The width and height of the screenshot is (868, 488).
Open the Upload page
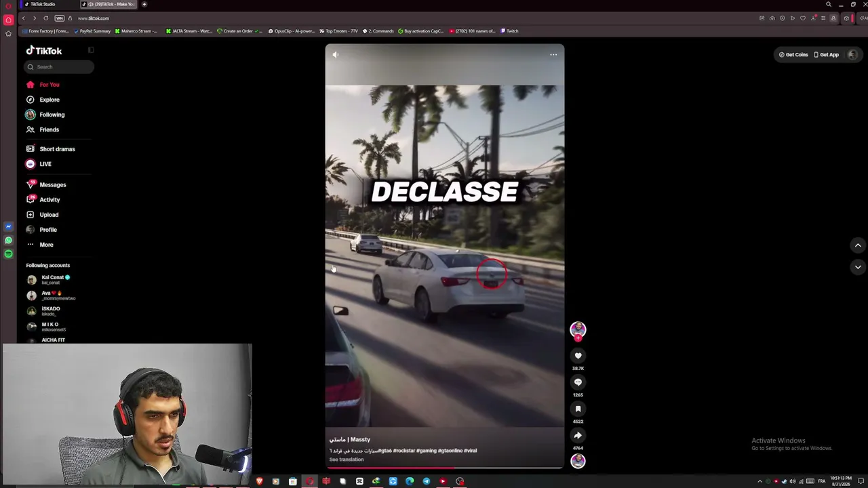point(43,215)
